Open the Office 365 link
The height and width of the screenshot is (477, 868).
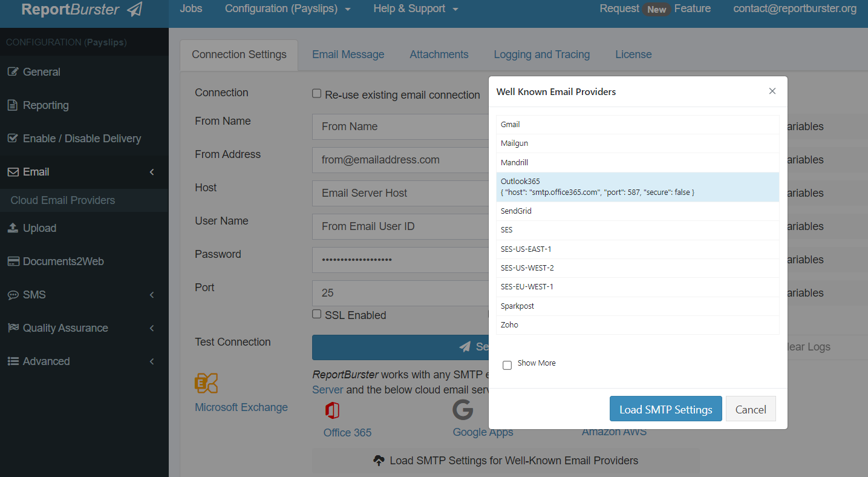[347, 433]
